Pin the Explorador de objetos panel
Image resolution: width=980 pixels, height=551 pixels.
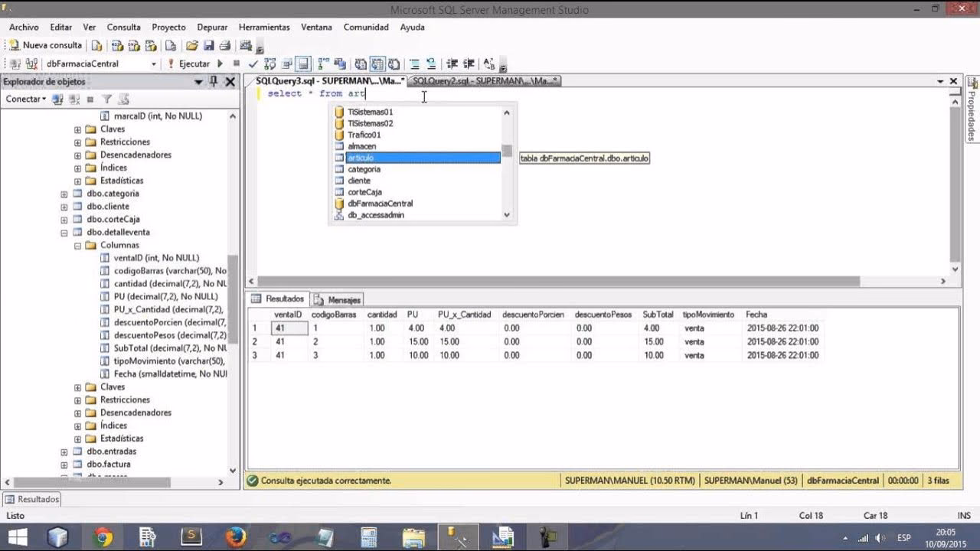point(214,81)
